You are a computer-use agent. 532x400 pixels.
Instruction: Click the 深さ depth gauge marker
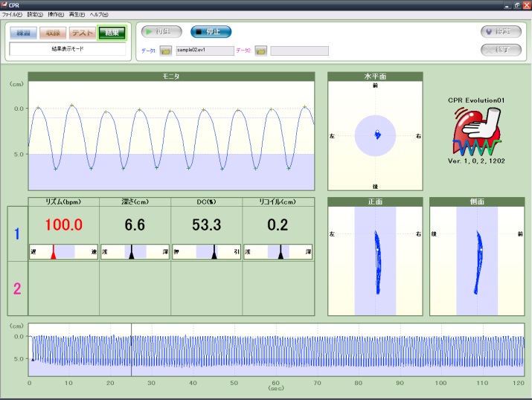[132, 254]
